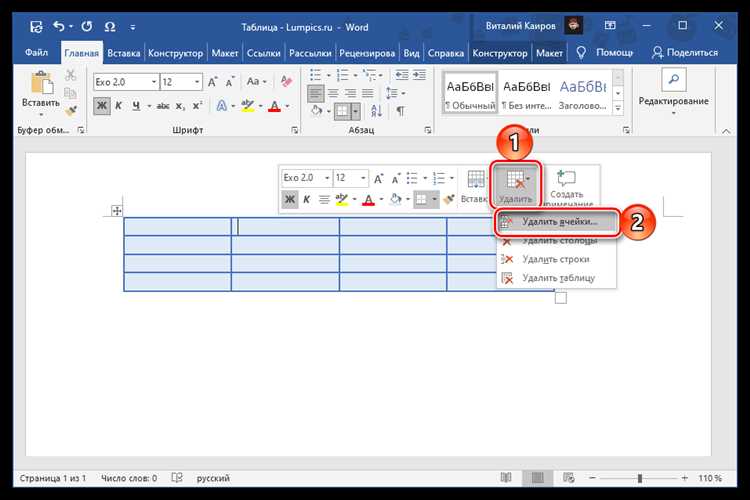Choose Удалить строки menu item
This screenshot has width=750, height=500.
[x=556, y=259]
